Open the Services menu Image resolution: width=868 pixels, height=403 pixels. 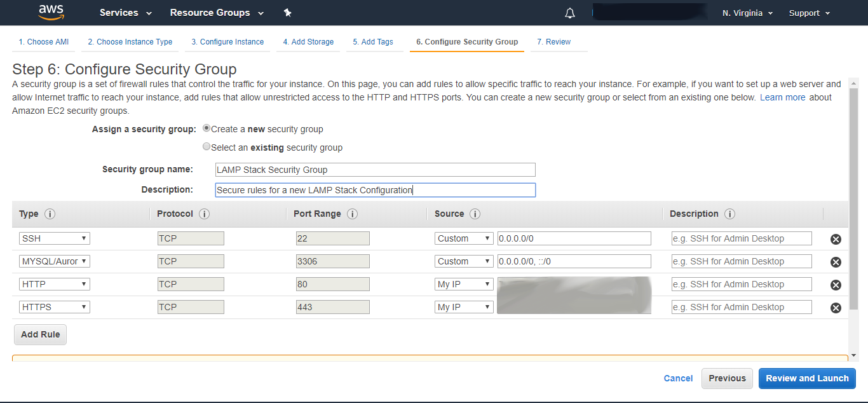coord(126,13)
